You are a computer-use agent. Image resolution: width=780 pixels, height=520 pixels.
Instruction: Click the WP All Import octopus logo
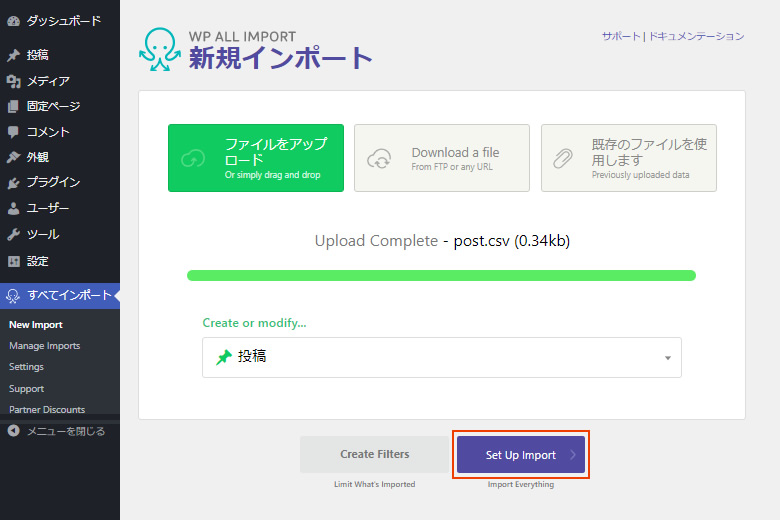coord(158,49)
